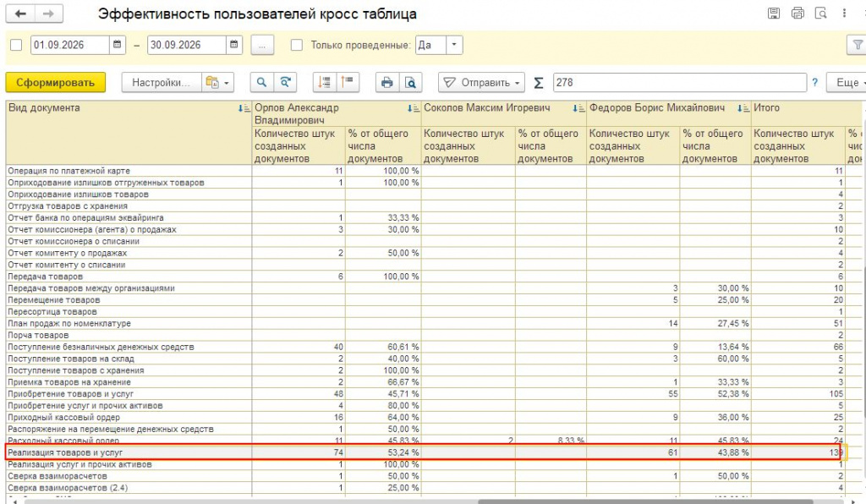The image size is (866, 504).
Task: Go back with the left arrow button
Action: [x=20, y=14]
